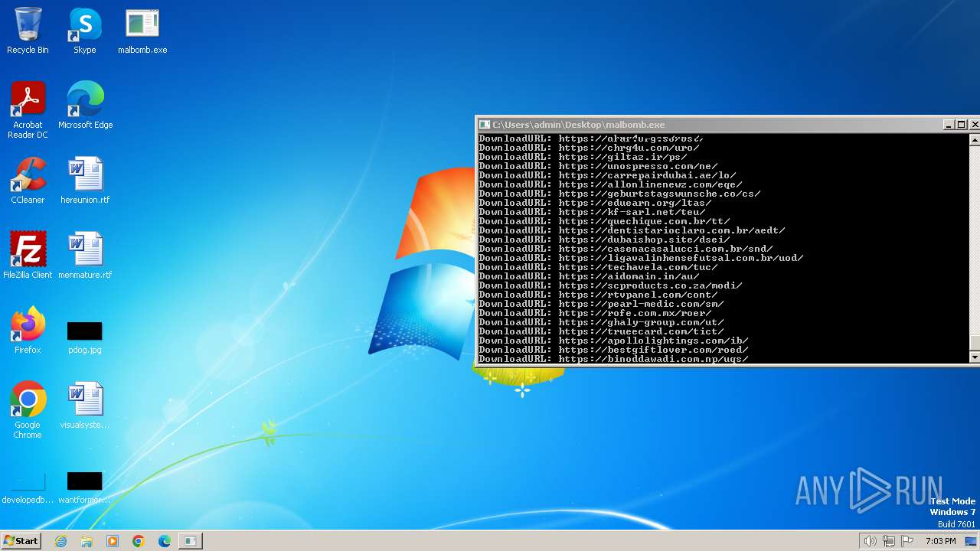Image resolution: width=980 pixels, height=551 pixels.
Task: Open the network tray icon
Action: [x=889, y=541]
